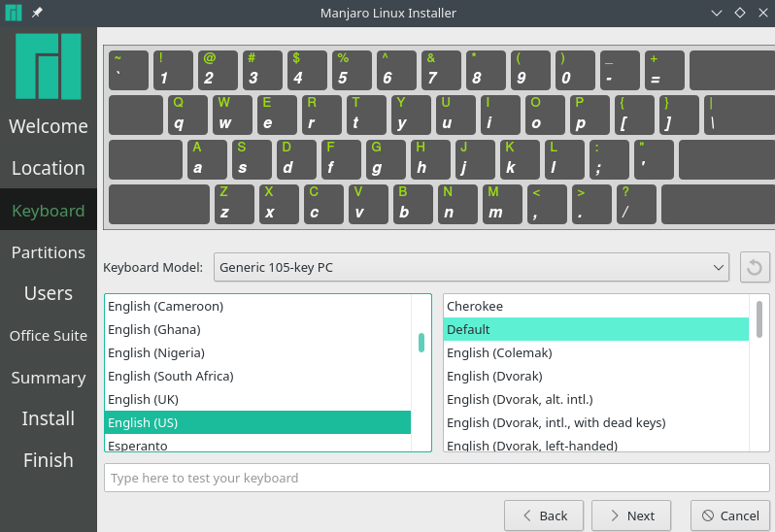The width and height of the screenshot is (775, 532).
Task: Click the tilde/backtick key on preview
Action: (x=128, y=70)
